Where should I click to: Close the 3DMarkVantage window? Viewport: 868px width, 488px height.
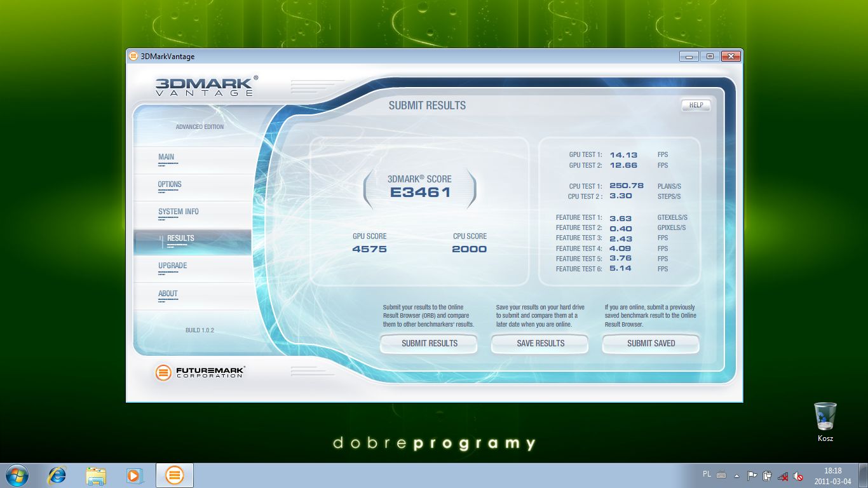pyautogui.click(x=731, y=56)
